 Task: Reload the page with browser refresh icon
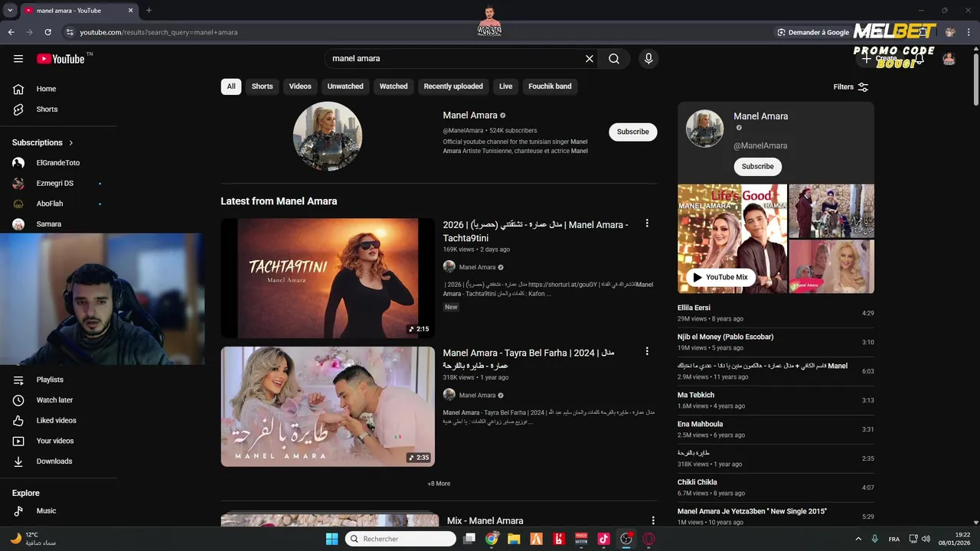(x=48, y=32)
